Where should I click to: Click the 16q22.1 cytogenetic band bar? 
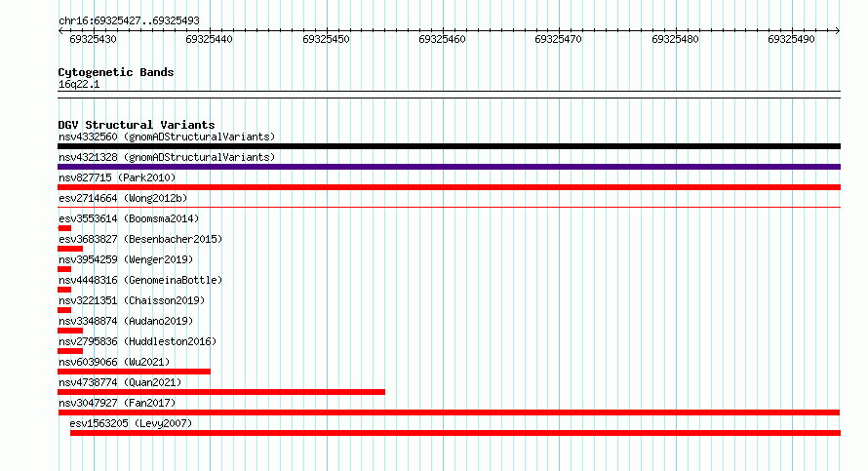coord(449,95)
